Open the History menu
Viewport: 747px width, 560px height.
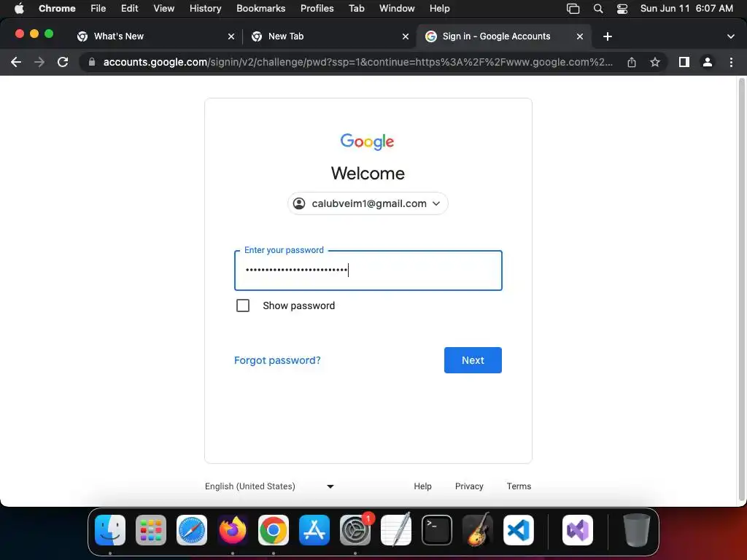(x=205, y=9)
